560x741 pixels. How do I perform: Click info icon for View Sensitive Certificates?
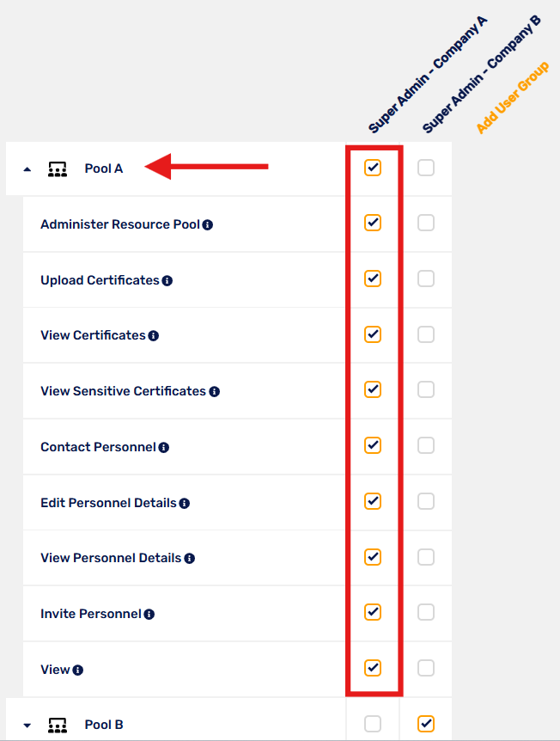click(x=215, y=392)
